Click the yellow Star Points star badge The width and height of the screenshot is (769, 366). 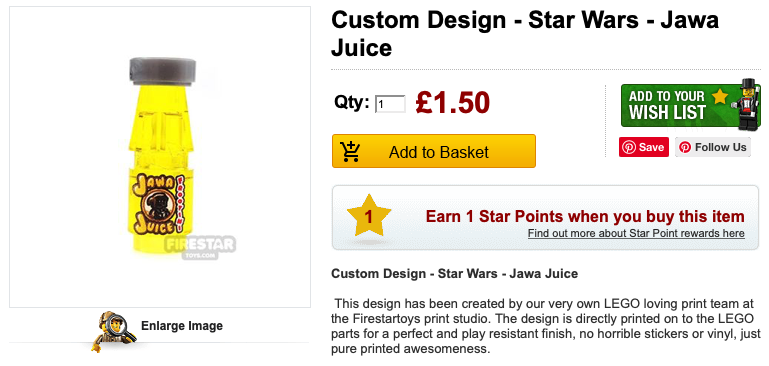[x=369, y=216]
